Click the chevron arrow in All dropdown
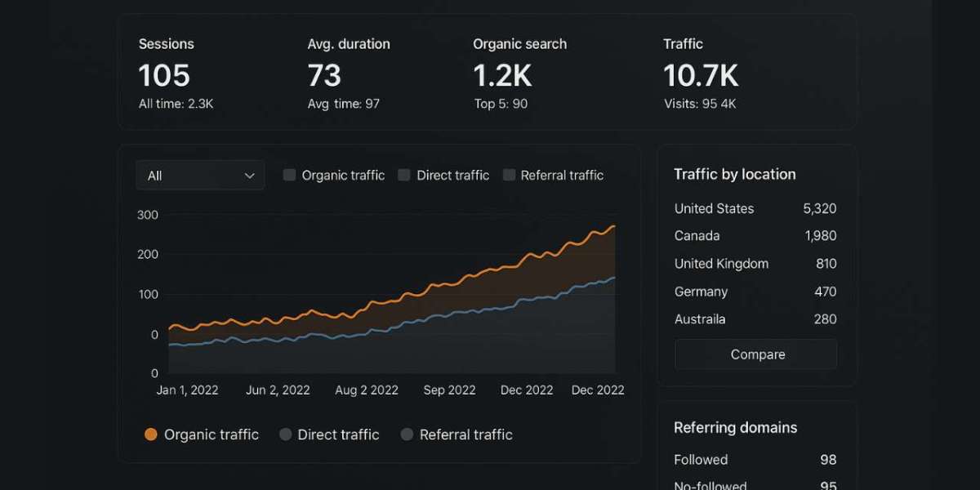This screenshot has height=490, width=980. click(x=250, y=176)
